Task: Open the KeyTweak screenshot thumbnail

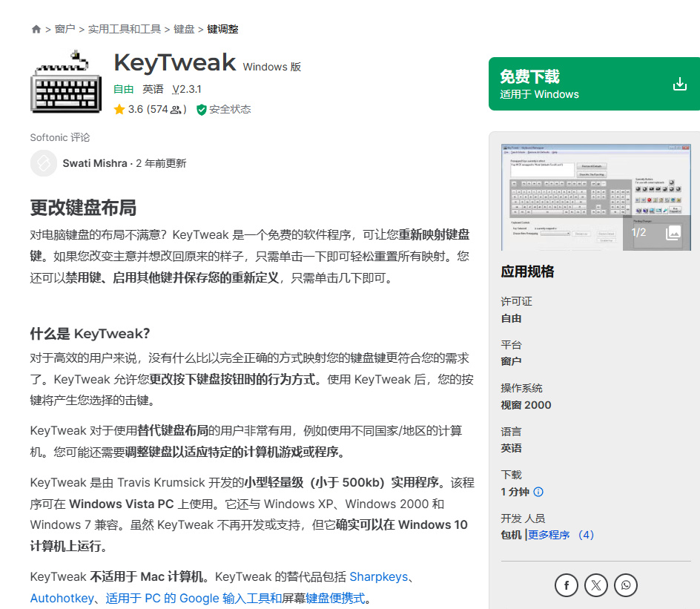Action: (x=596, y=197)
